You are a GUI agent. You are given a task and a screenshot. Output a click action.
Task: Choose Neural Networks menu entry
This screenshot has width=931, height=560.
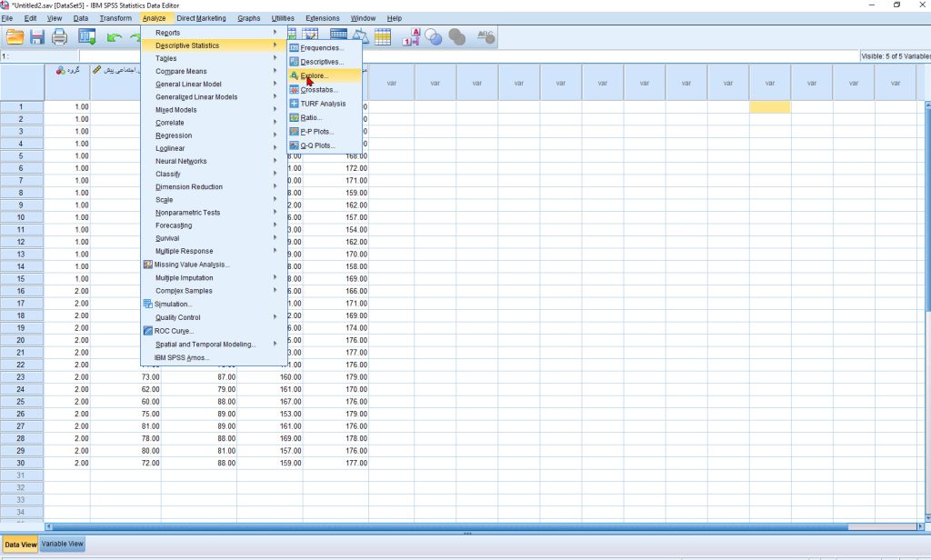pyautogui.click(x=181, y=161)
